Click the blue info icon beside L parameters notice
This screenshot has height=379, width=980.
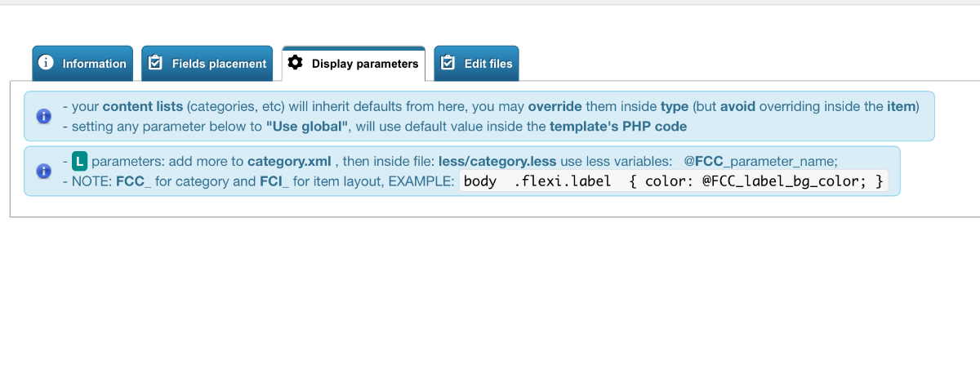(44, 172)
